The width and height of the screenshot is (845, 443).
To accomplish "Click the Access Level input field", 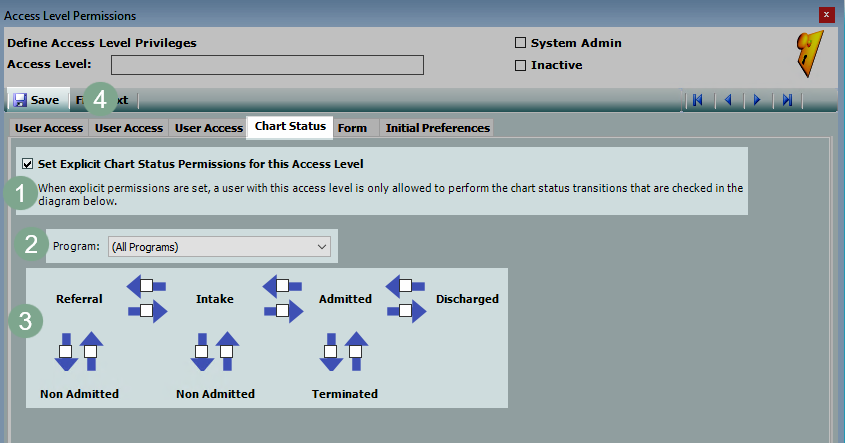I will (x=267, y=65).
